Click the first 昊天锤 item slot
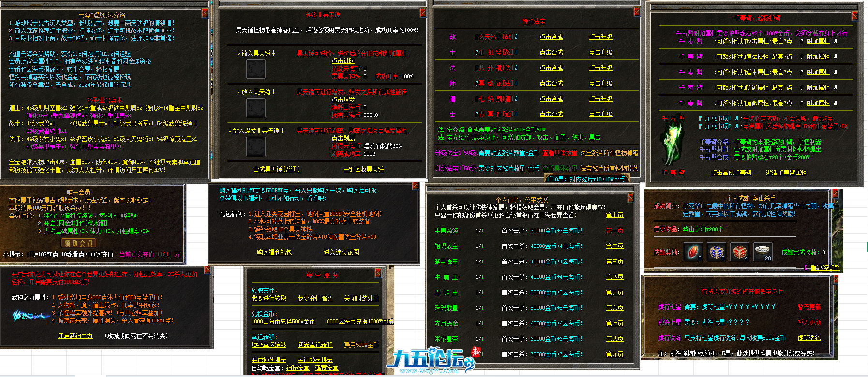868x377 pixels. (255, 69)
